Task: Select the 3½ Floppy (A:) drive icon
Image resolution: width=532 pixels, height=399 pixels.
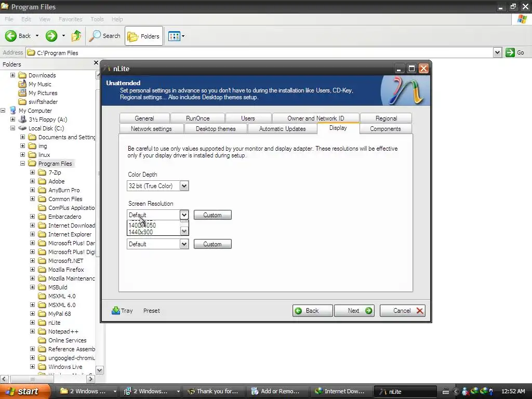Action: click(x=22, y=119)
